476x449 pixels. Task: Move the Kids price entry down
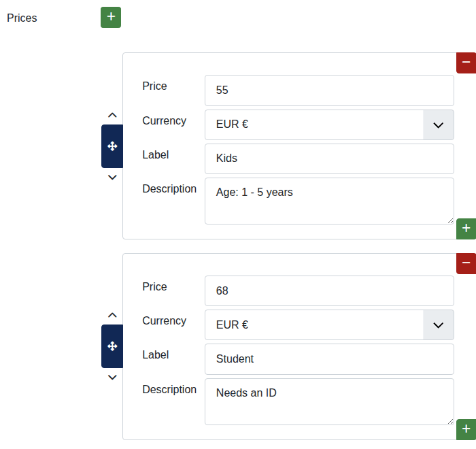coord(112,178)
